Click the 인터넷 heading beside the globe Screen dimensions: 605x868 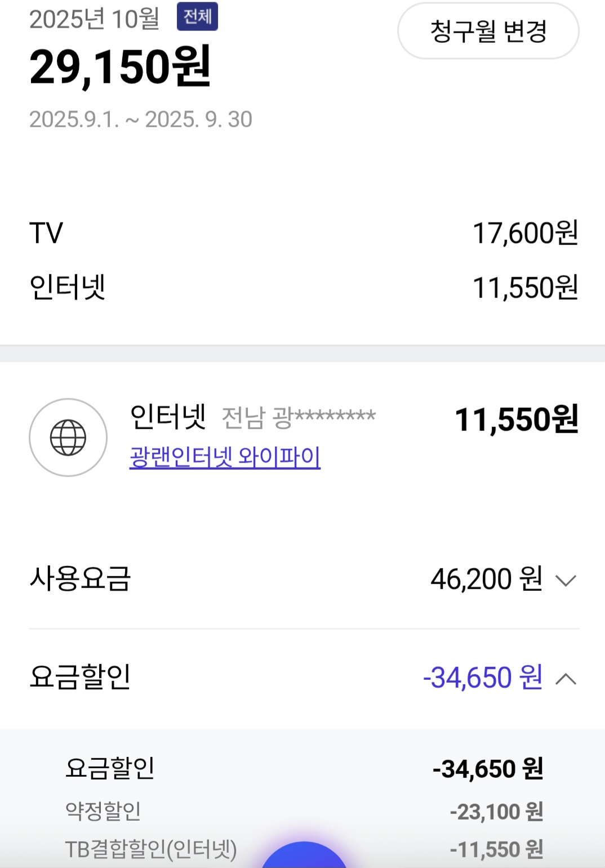pos(168,417)
